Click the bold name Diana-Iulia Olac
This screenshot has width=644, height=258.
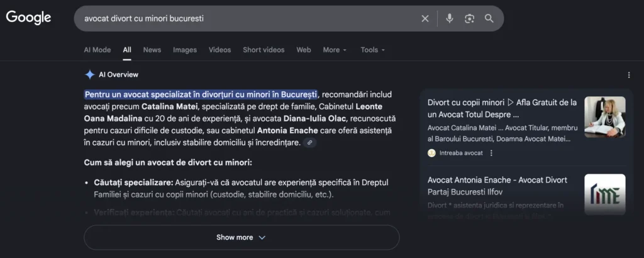coord(316,119)
